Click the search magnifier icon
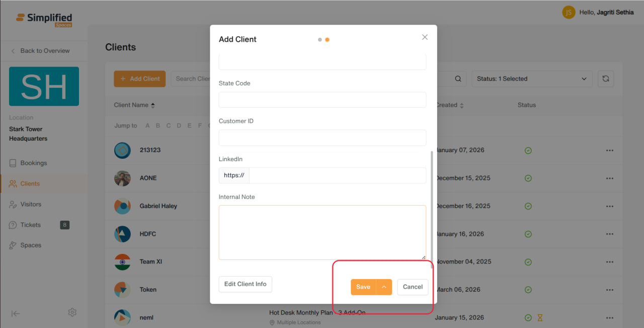This screenshot has width=644, height=328. point(458,79)
